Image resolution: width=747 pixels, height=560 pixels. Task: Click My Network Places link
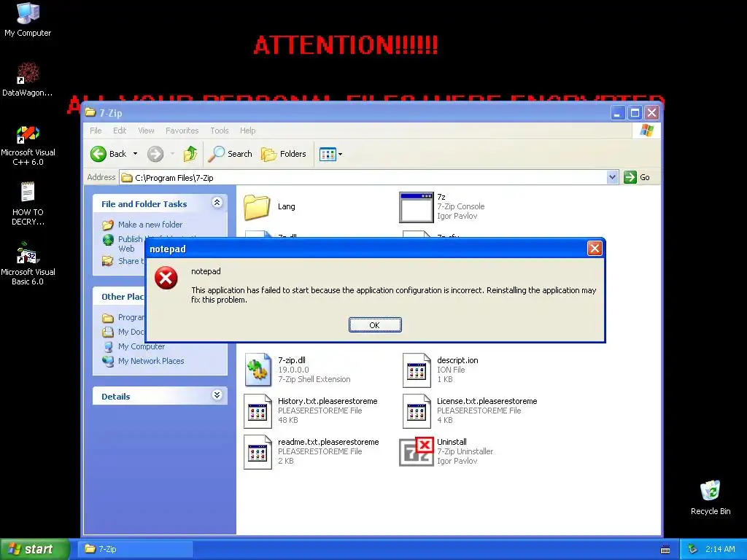[151, 361]
